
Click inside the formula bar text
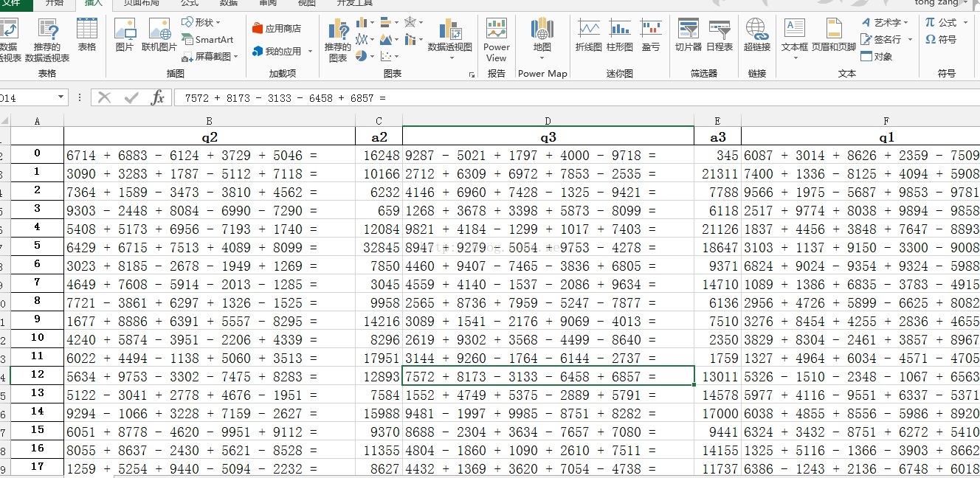[x=285, y=97]
